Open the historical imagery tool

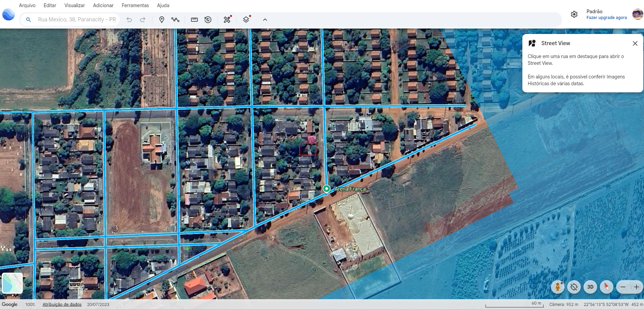tap(208, 20)
